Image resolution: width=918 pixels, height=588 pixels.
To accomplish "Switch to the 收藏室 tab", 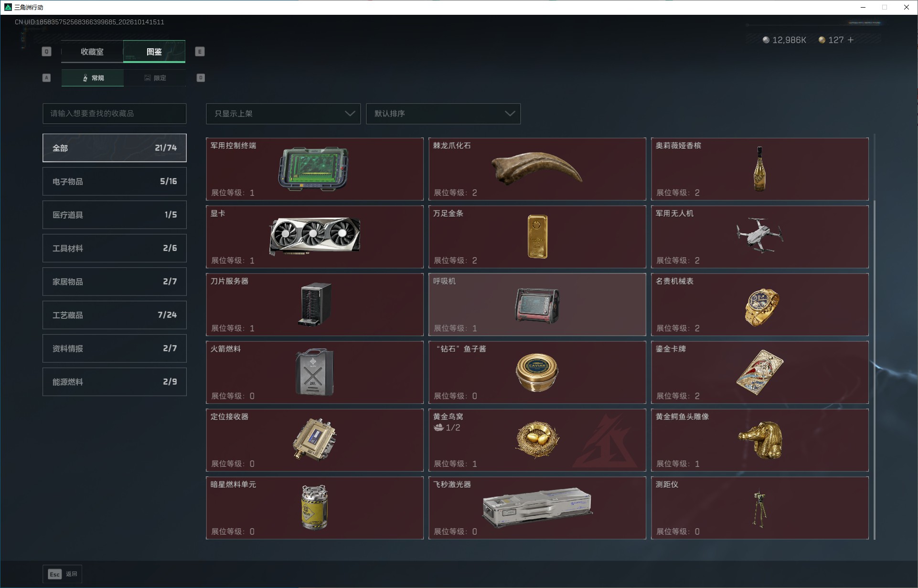I will (92, 52).
